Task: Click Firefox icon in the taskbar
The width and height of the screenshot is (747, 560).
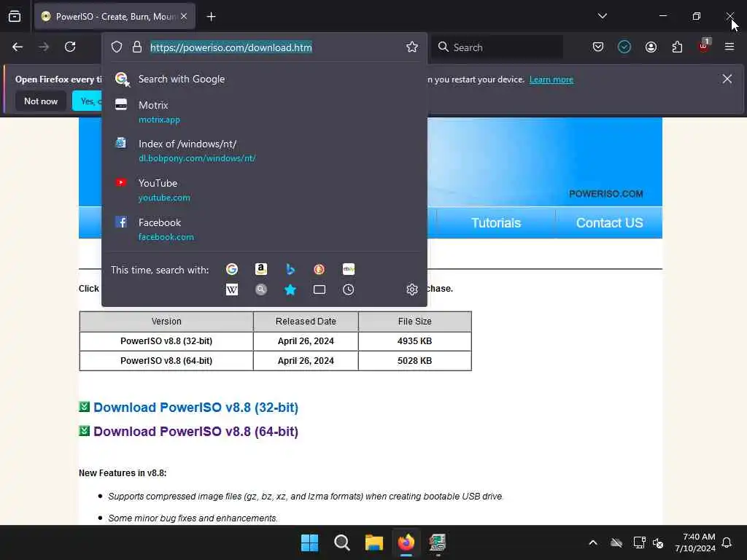Action: coord(406,542)
